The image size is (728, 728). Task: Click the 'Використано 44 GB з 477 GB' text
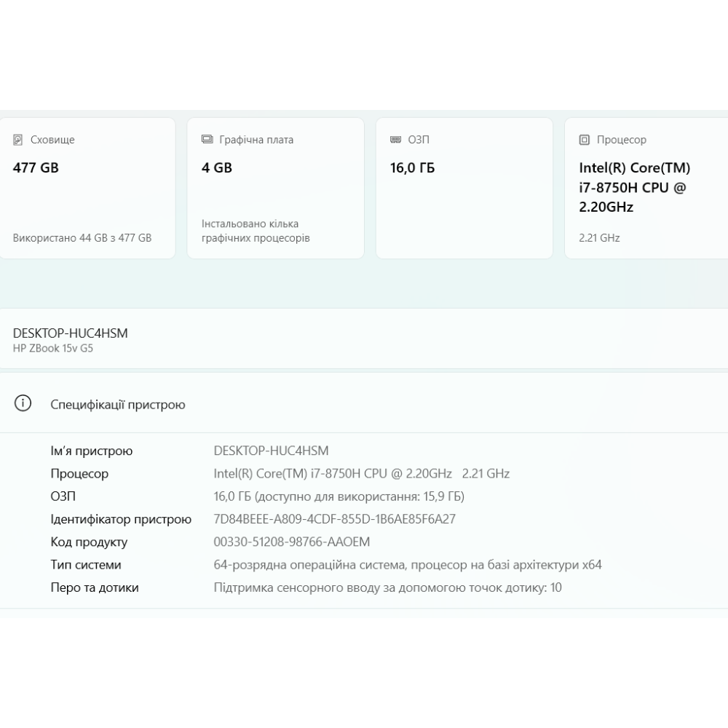[x=82, y=238]
